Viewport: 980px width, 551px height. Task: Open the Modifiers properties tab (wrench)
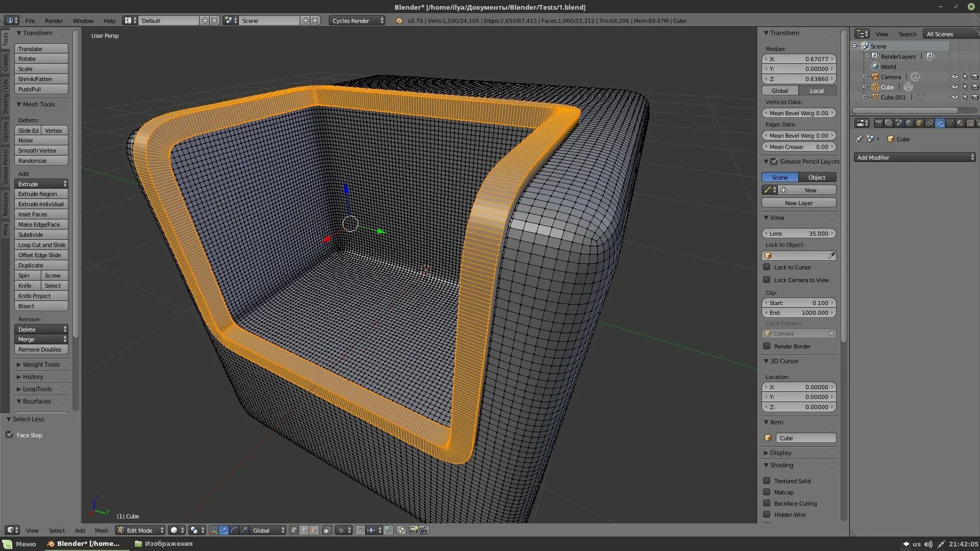940,123
